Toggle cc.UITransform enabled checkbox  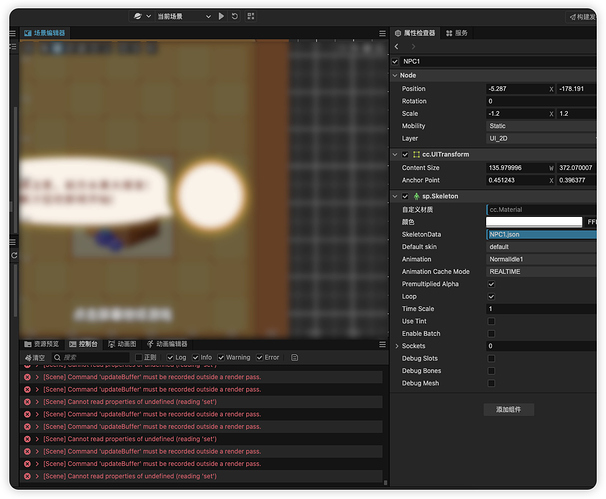pos(405,155)
